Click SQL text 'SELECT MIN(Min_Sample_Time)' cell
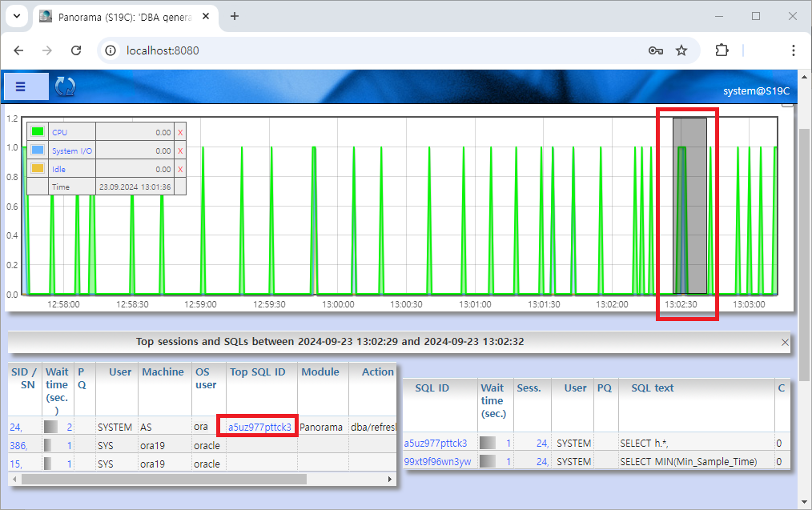Image resolution: width=812 pixels, height=510 pixels. tap(688, 461)
